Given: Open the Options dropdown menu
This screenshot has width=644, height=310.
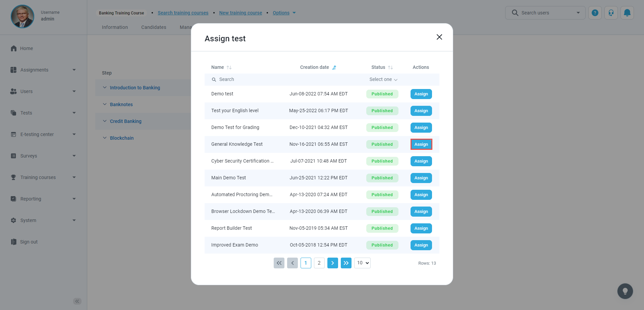Looking at the screenshot, I should [x=284, y=13].
